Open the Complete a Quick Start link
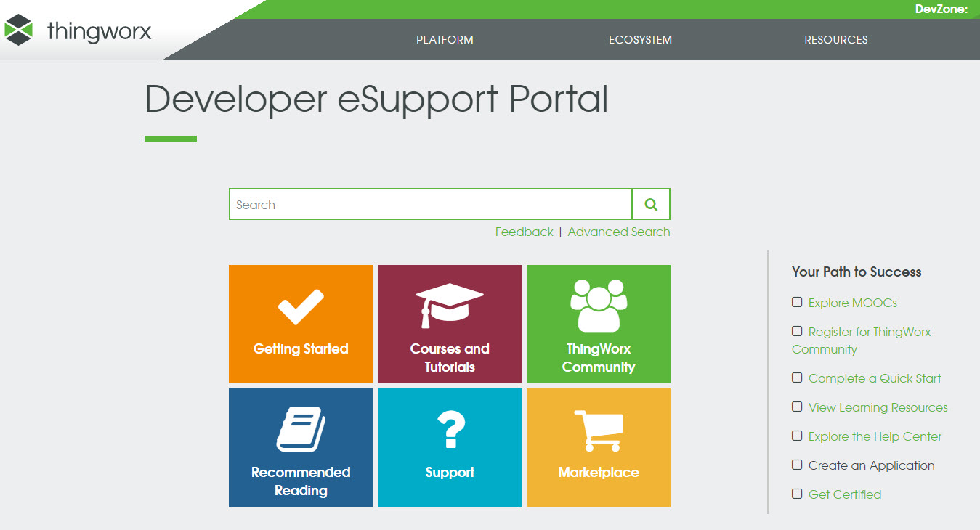Image resolution: width=980 pixels, height=530 pixels. pyautogui.click(x=875, y=378)
